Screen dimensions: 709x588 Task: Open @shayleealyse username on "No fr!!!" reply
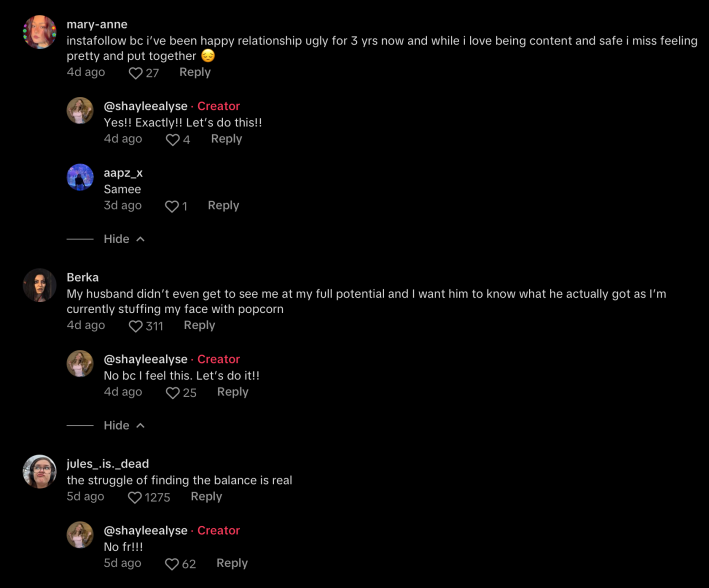pyautogui.click(x=145, y=530)
